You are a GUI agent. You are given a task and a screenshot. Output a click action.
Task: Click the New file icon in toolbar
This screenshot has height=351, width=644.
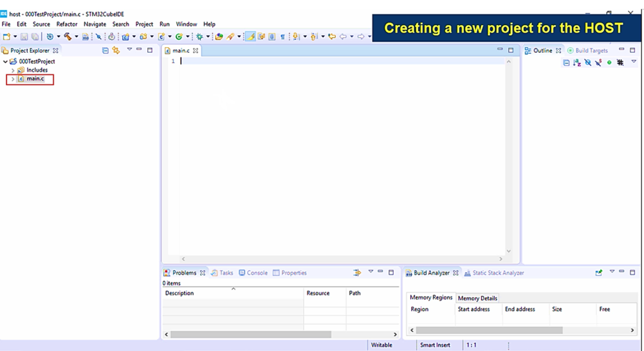pos(6,36)
